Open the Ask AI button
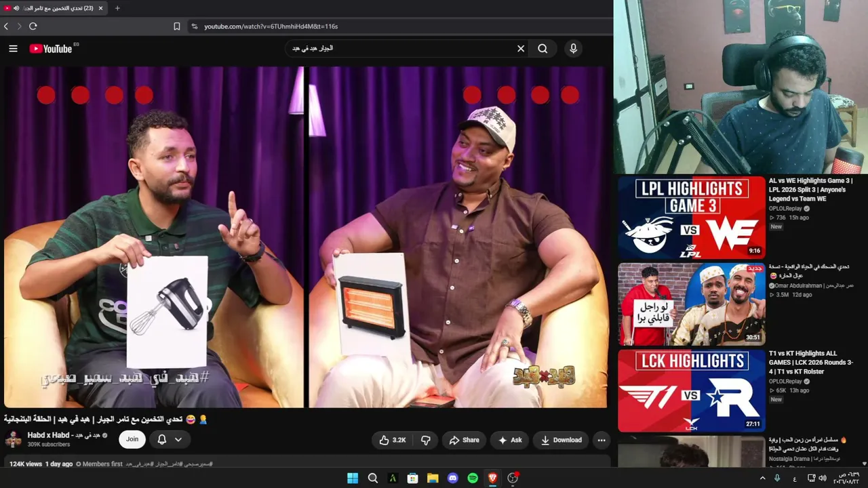 (x=509, y=440)
